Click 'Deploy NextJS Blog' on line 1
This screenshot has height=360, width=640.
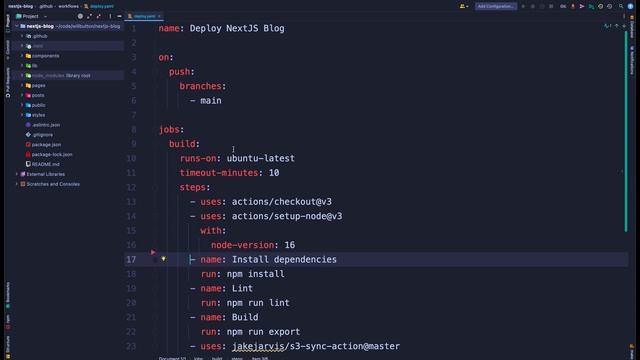237,29
